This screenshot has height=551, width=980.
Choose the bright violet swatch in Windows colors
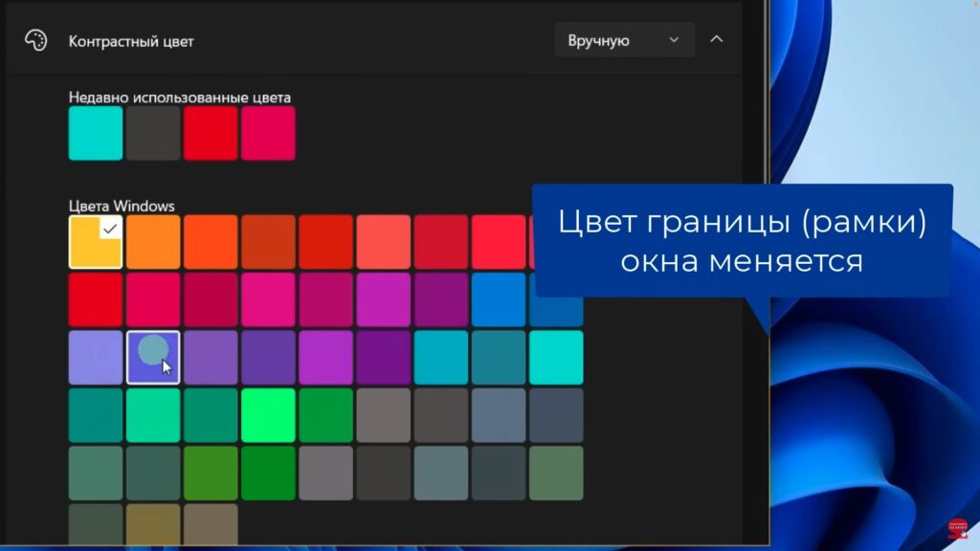(x=325, y=358)
